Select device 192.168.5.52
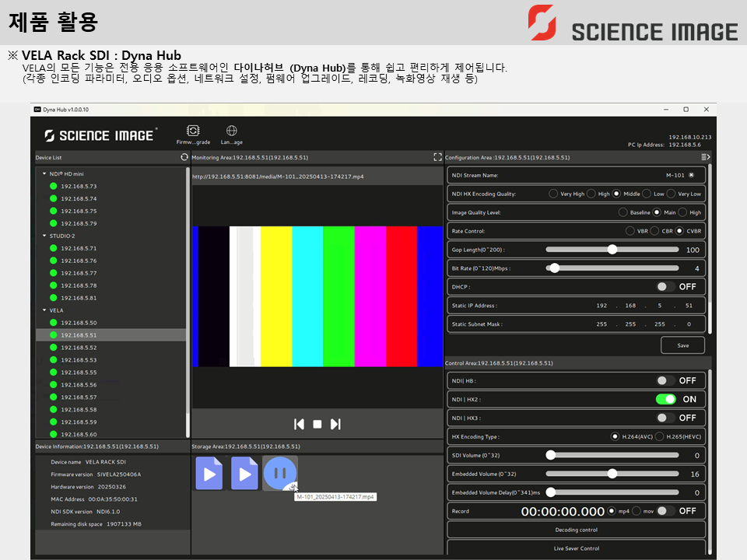The width and height of the screenshot is (747, 560). pyautogui.click(x=79, y=348)
